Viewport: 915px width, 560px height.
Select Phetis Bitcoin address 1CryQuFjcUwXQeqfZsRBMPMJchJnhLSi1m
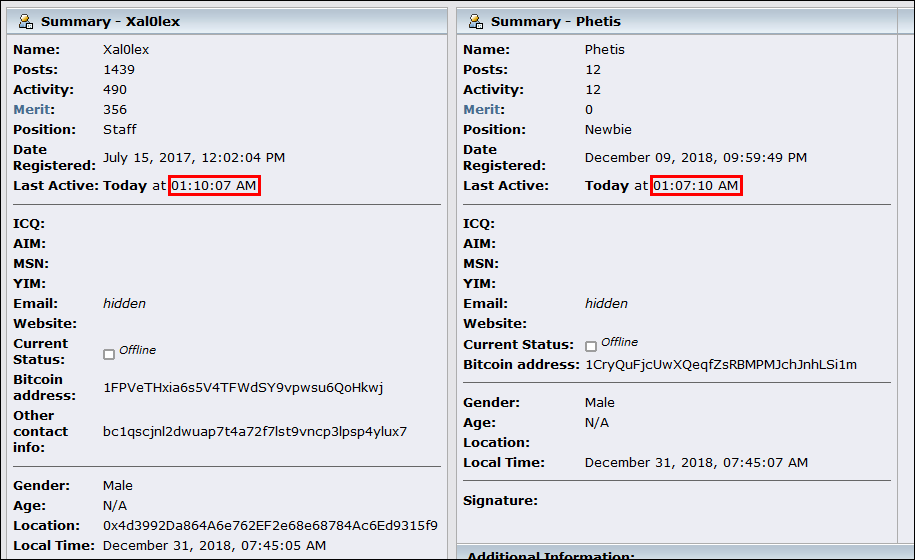721,365
